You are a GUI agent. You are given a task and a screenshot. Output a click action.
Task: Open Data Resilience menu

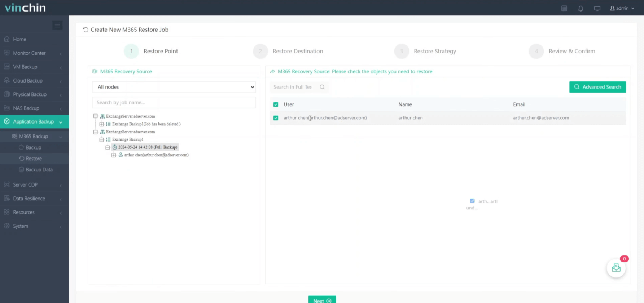coord(29,199)
